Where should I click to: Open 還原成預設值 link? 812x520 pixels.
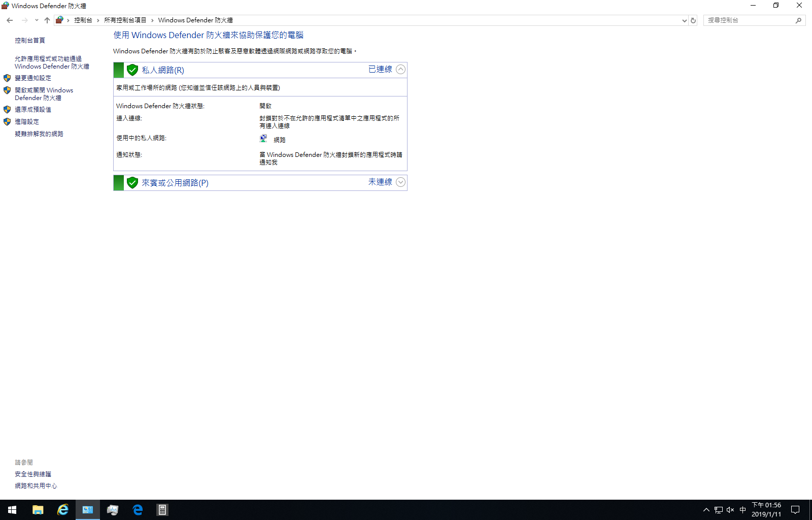[x=33, y=110]
